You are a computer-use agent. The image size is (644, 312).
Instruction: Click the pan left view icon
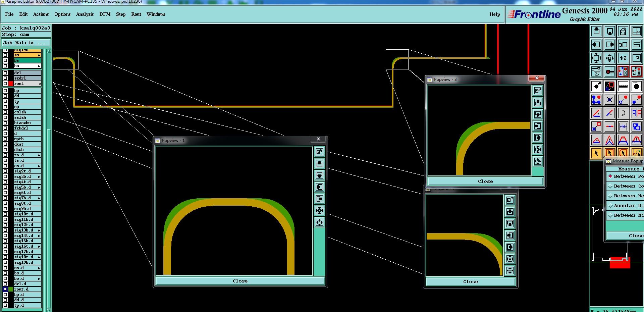point(596,45)
